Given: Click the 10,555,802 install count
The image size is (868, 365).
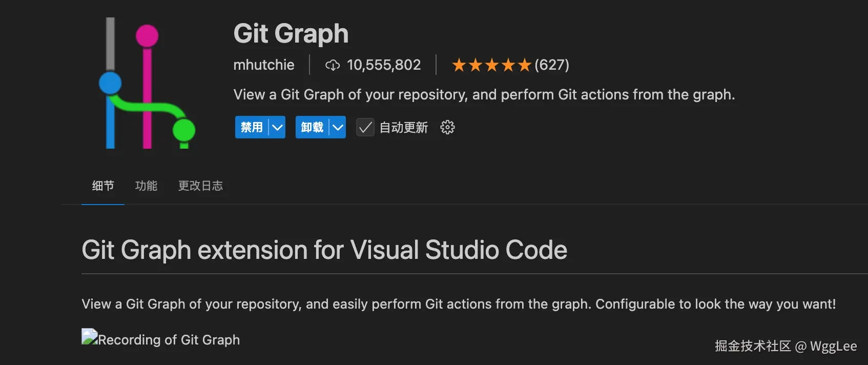Looking at the screenshot, I should [x=384, y=65].
